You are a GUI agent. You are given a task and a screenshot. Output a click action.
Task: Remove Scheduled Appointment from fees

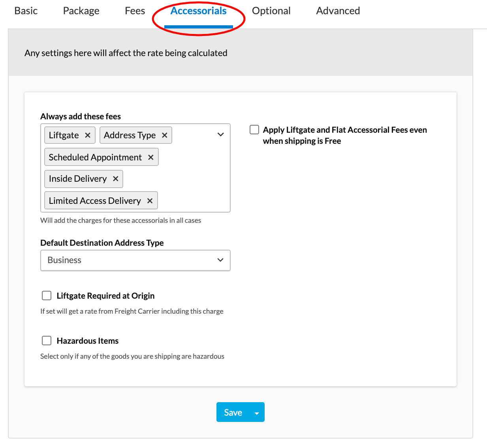[x=150, y=157]
